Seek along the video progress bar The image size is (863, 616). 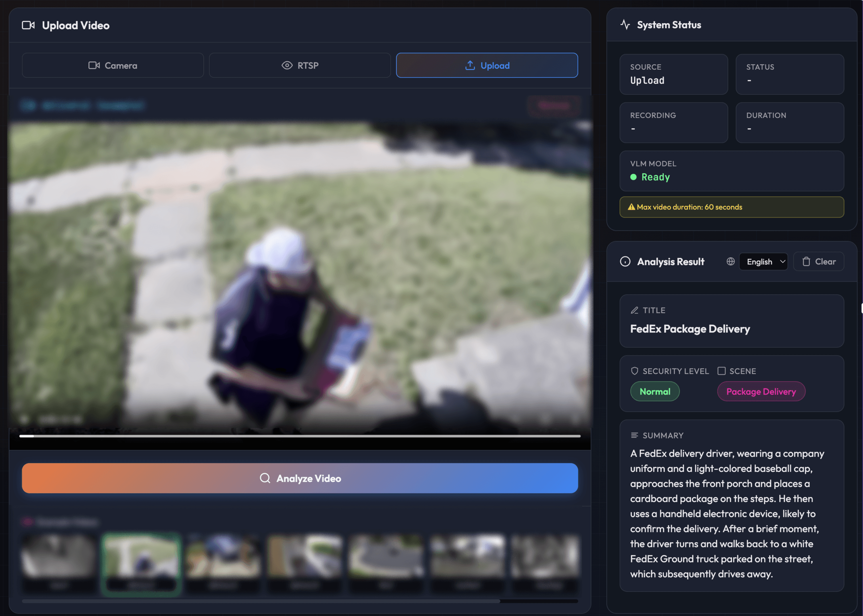(x=300, y=436)
